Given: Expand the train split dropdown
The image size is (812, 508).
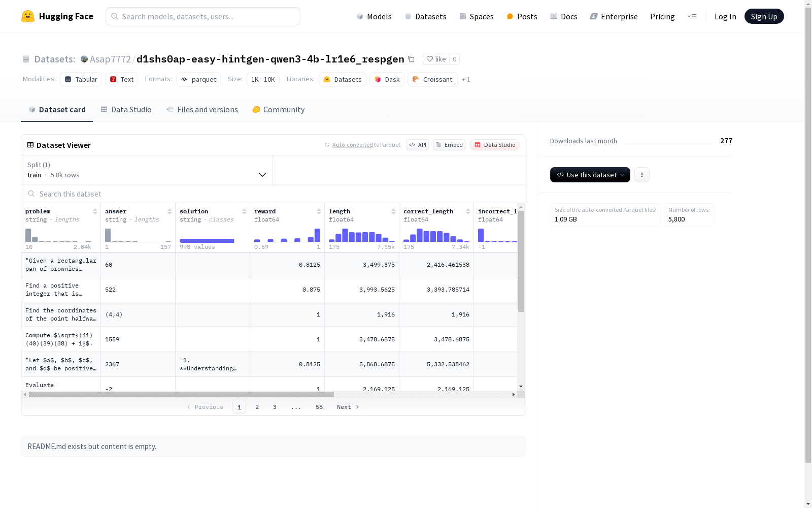Looking at the screenshot, I should coord(147,170).
